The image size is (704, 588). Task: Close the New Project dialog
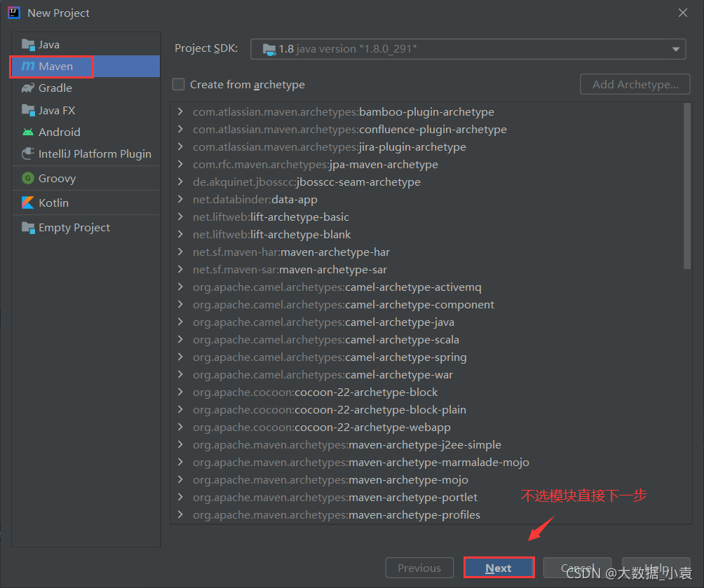[x=682, y=13]
